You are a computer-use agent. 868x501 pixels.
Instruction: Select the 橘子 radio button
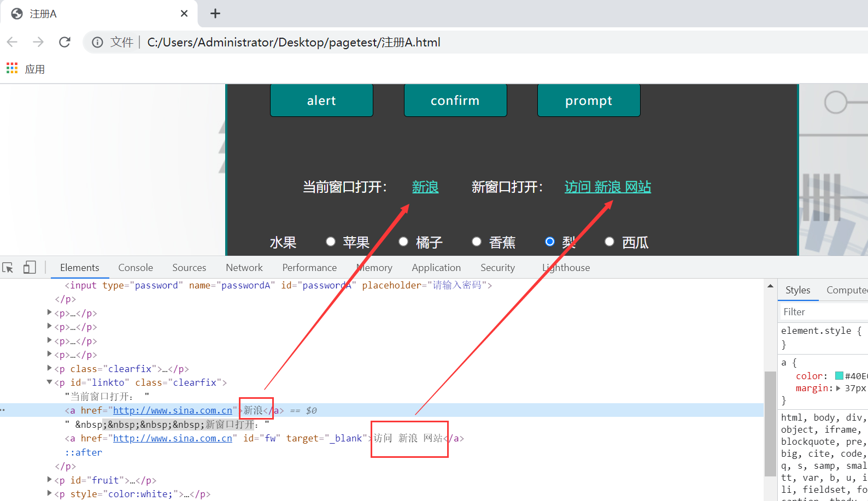point(403,241)
